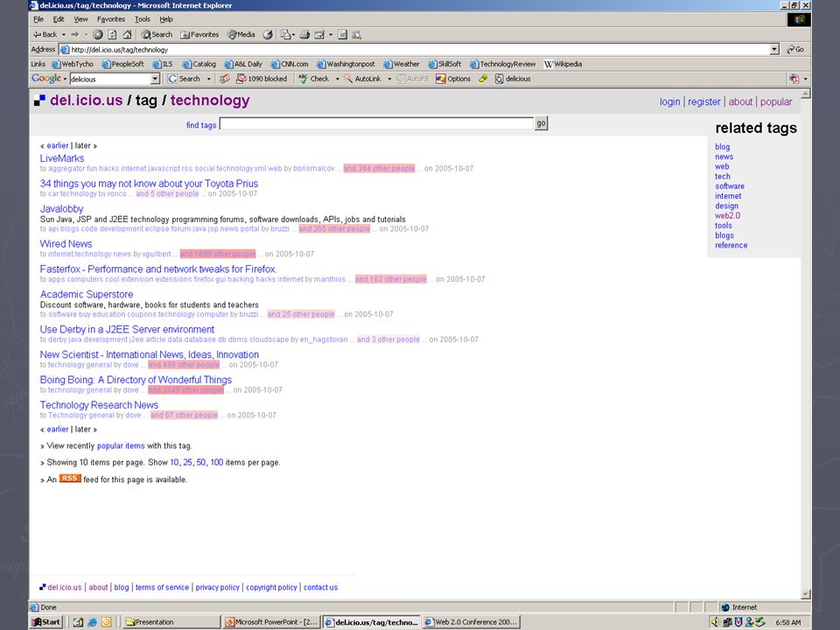Expand the Google Search button dropdown
This screenshot has height=630, width=840.
(x=208, y=79)
